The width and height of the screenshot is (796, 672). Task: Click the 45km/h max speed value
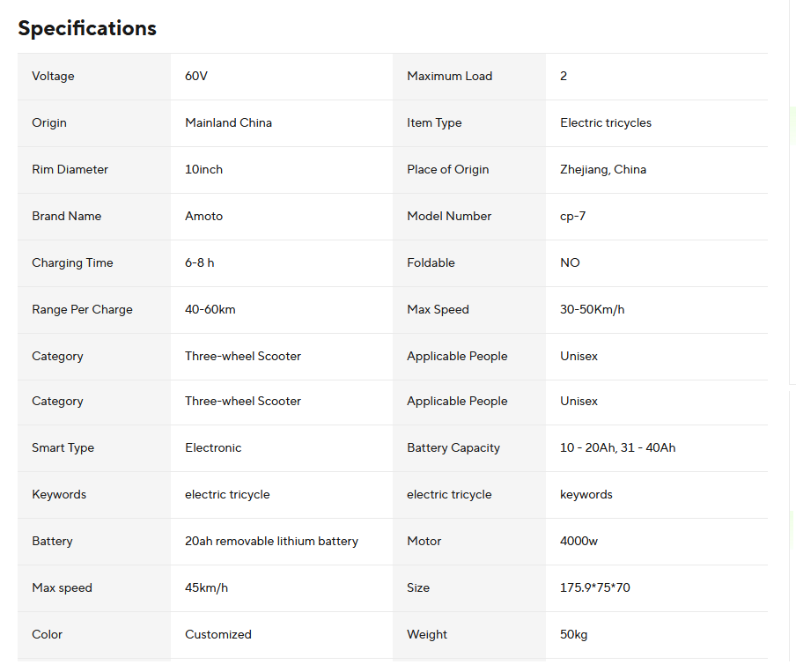(x=206, y=587)
